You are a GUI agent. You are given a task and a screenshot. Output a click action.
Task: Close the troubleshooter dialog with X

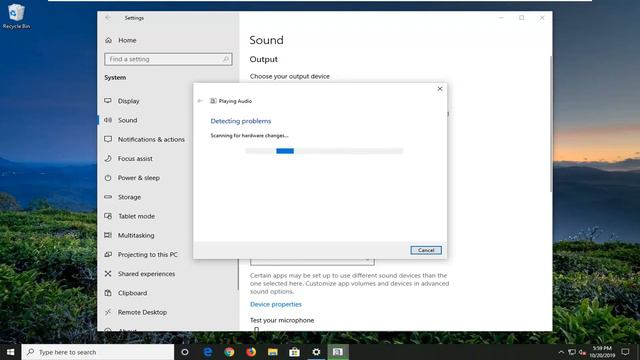440,89
